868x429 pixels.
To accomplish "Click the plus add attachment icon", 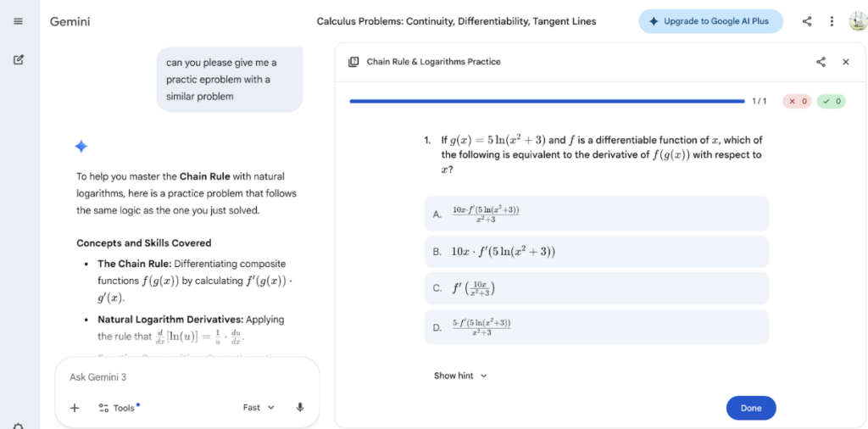I will pos(75,408).
